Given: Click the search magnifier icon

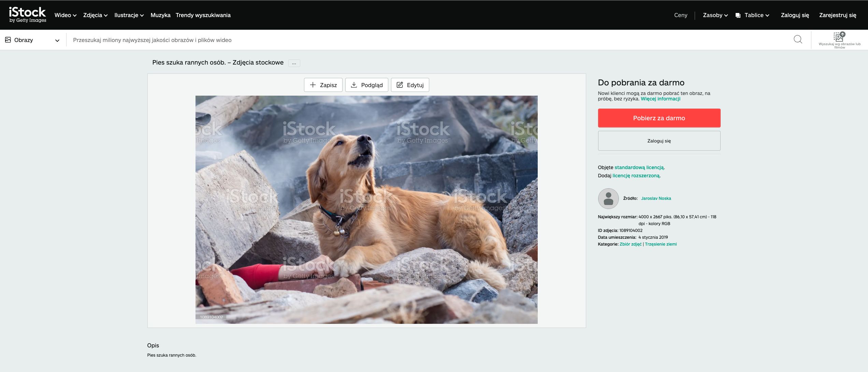Looking at the screenshot, I should 798,40.
